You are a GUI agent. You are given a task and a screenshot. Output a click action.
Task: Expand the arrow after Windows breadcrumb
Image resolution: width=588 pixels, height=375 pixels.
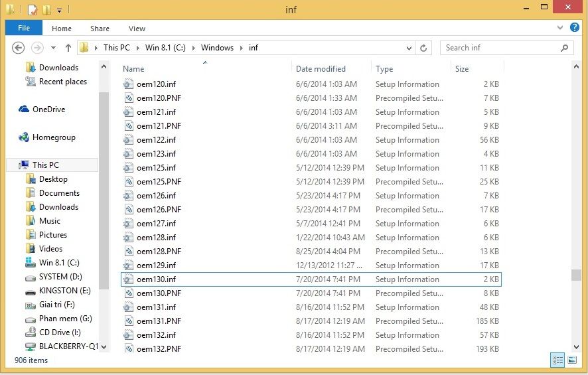(241, 48)
